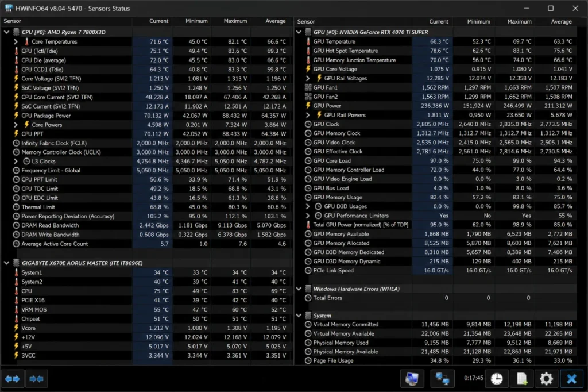
Task: Click fan icon beside GPU Fan2
Action: pos(308,97)
